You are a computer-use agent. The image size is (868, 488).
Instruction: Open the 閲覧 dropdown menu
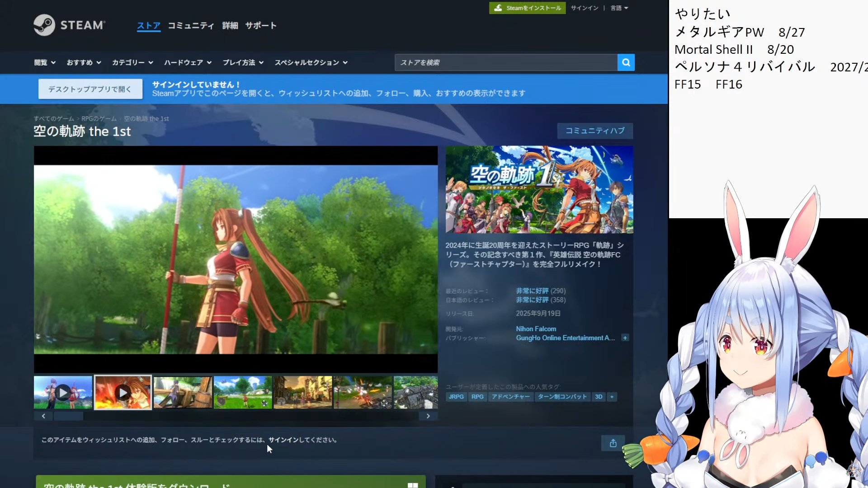point(45,62)
